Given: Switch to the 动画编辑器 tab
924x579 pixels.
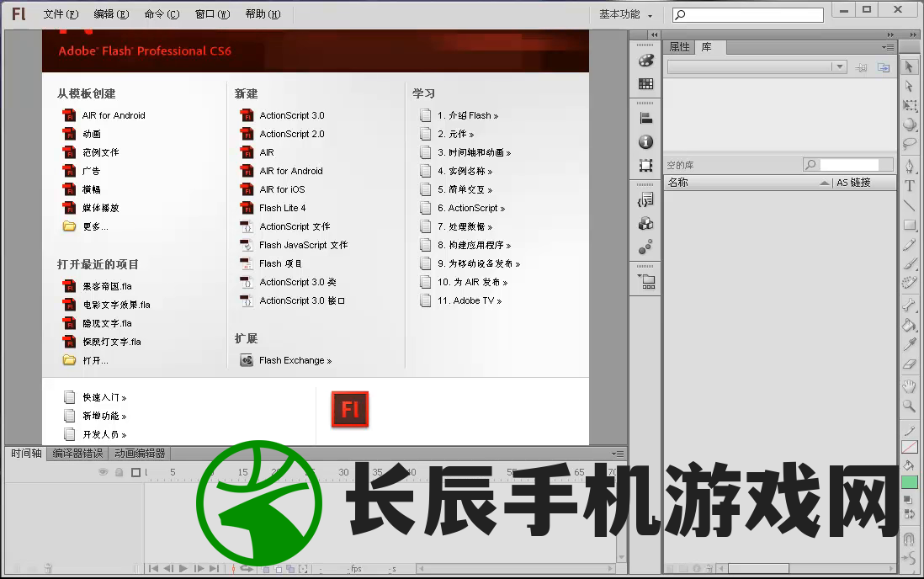Looking at the screenshot, I should point(140,454).
